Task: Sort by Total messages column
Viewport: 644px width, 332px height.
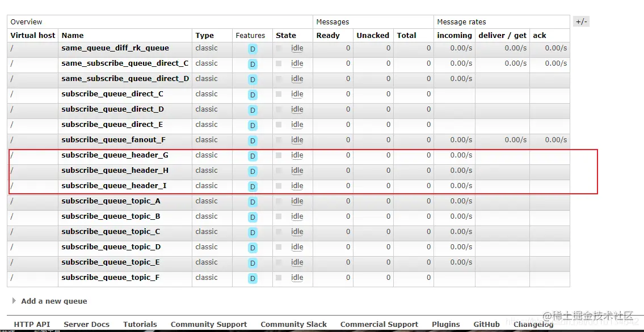Action: (x=407, y=35)
